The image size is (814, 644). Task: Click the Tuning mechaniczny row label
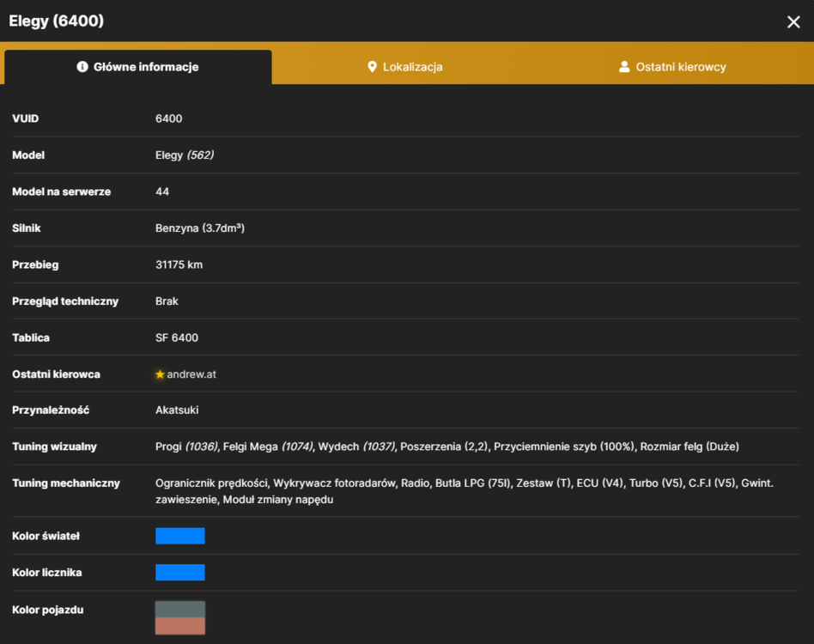(66, 483)
